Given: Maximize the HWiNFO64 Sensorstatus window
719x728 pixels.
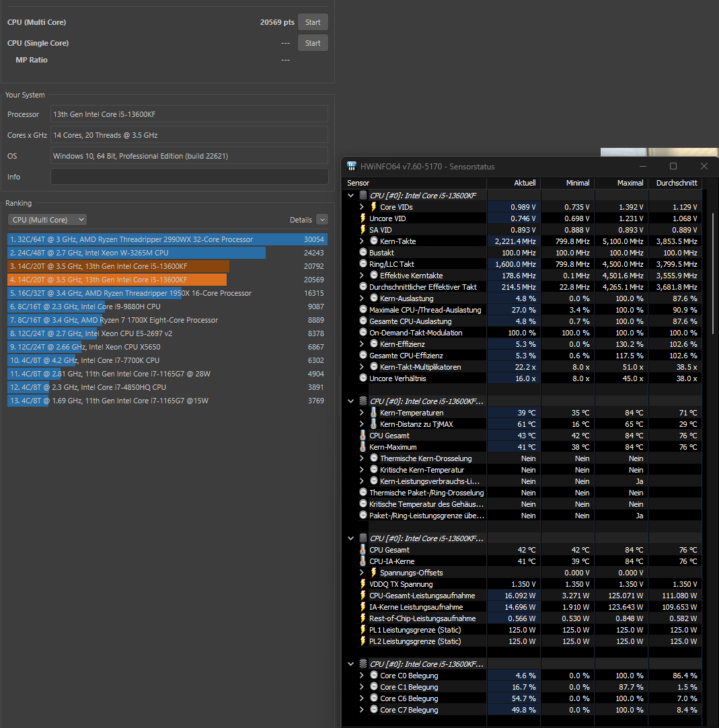Looking at the screenshot, I should click(673, 166).
